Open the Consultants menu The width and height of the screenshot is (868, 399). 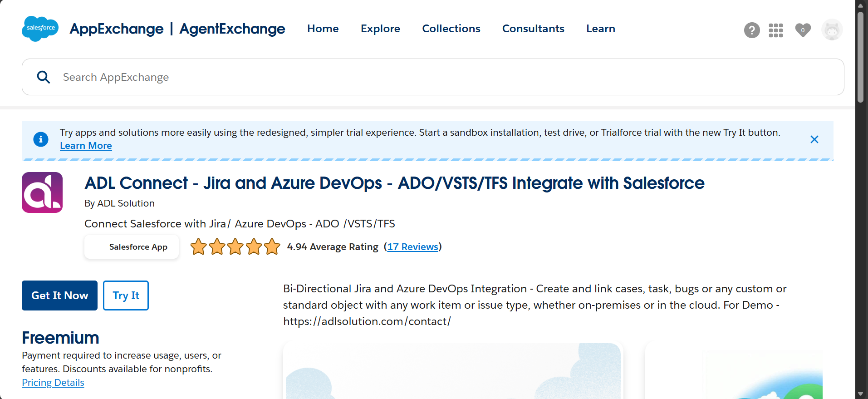pos(533,29)
